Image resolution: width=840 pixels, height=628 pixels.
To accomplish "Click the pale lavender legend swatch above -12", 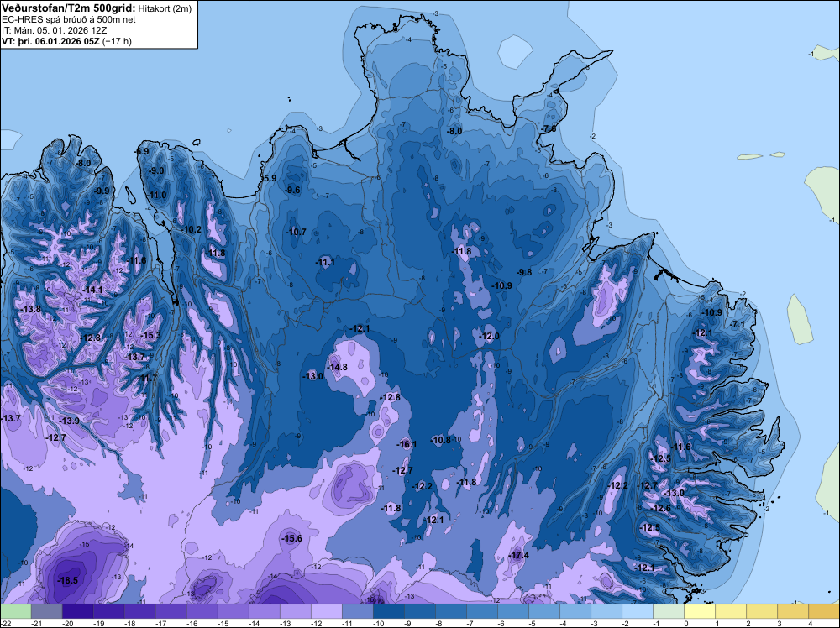I will [x=326, y=611].
